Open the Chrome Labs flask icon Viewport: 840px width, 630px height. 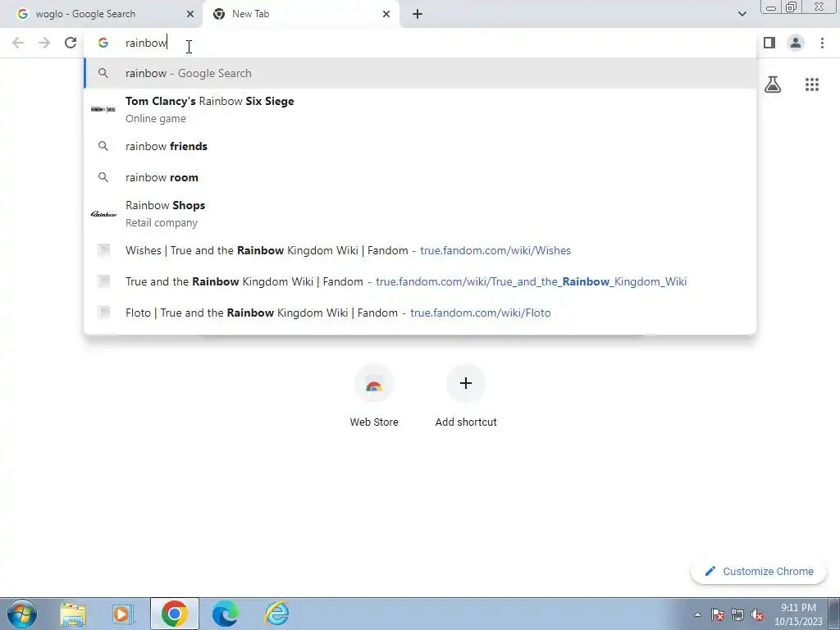(x=773, y=84)
